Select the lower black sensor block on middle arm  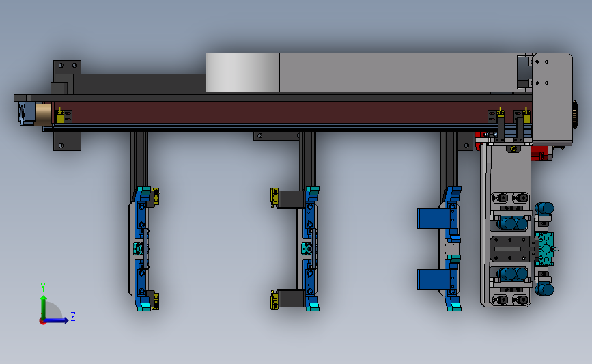(x=291, y=298)
